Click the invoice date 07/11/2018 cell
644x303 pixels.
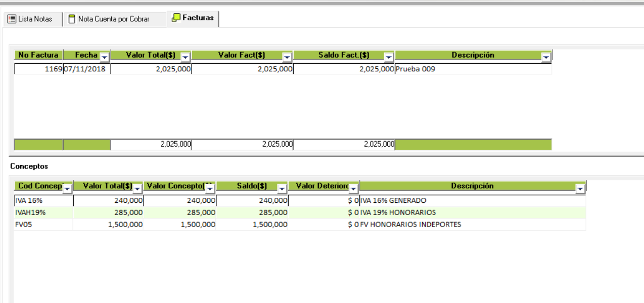click(86, 69)
